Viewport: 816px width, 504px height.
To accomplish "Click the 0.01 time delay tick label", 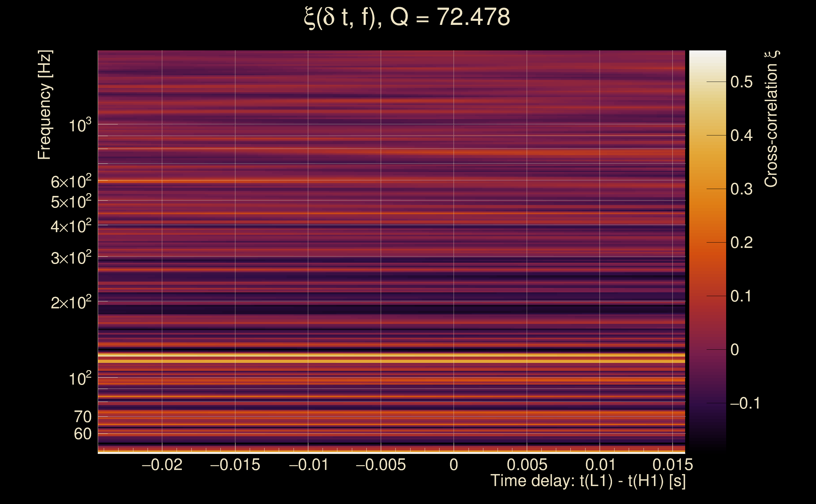I will tap(600, 465).
